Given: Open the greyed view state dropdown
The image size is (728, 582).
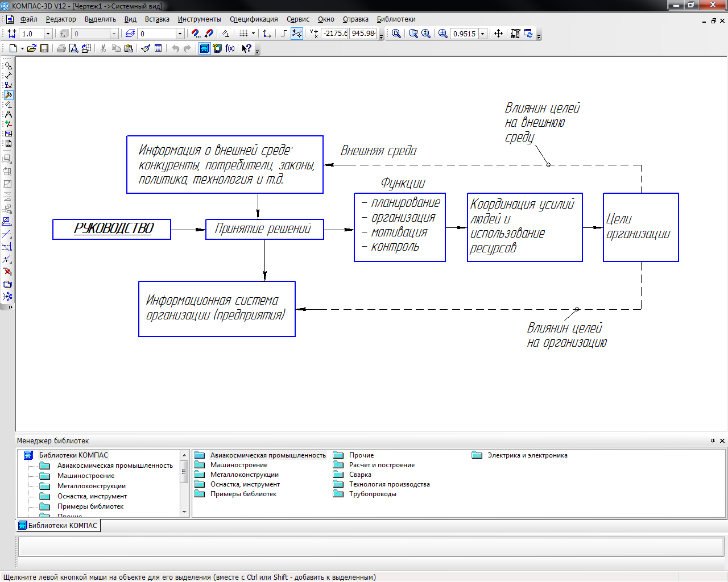Looking at the screenshot, I should pos(114,34).
